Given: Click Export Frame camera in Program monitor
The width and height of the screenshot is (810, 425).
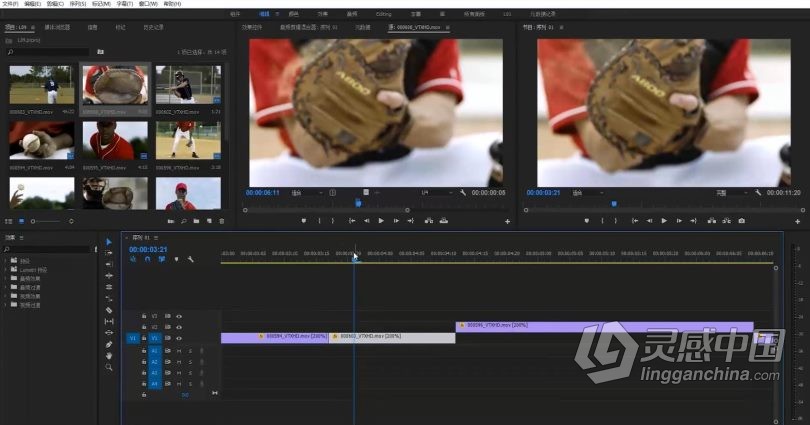Looking at the screenshot, I should coord(741,221).
